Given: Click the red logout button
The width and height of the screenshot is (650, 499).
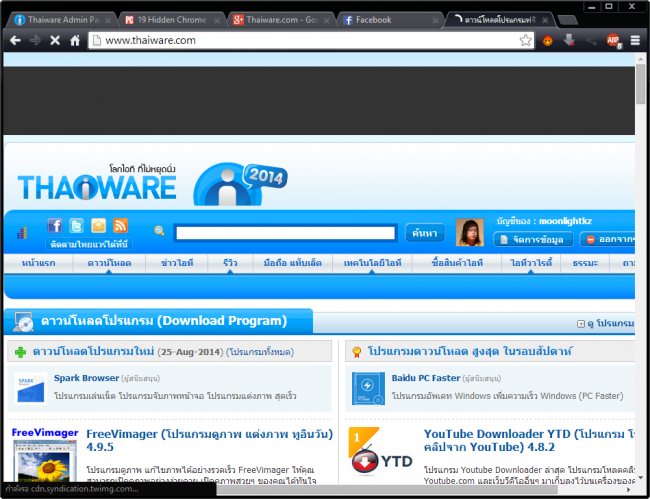Looking at the screenshot, I should click(x=607, y=240).
